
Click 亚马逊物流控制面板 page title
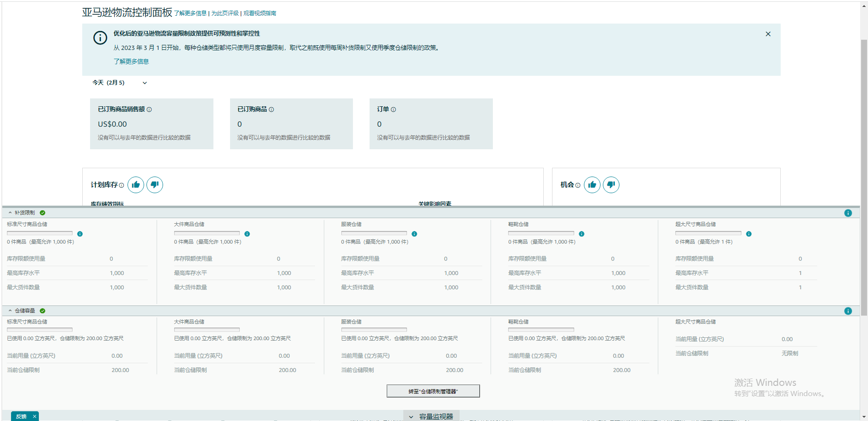(x=127, y=12)
